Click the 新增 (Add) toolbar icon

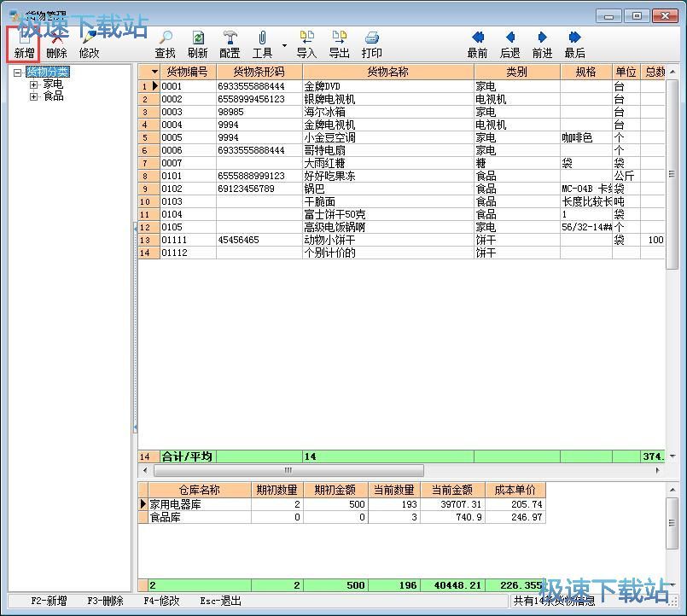24,44
